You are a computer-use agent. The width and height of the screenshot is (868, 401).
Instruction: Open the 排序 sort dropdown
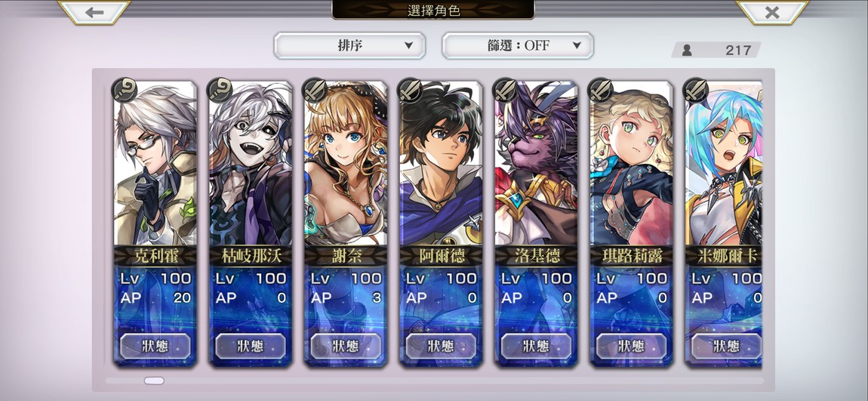tap(350, 45)
